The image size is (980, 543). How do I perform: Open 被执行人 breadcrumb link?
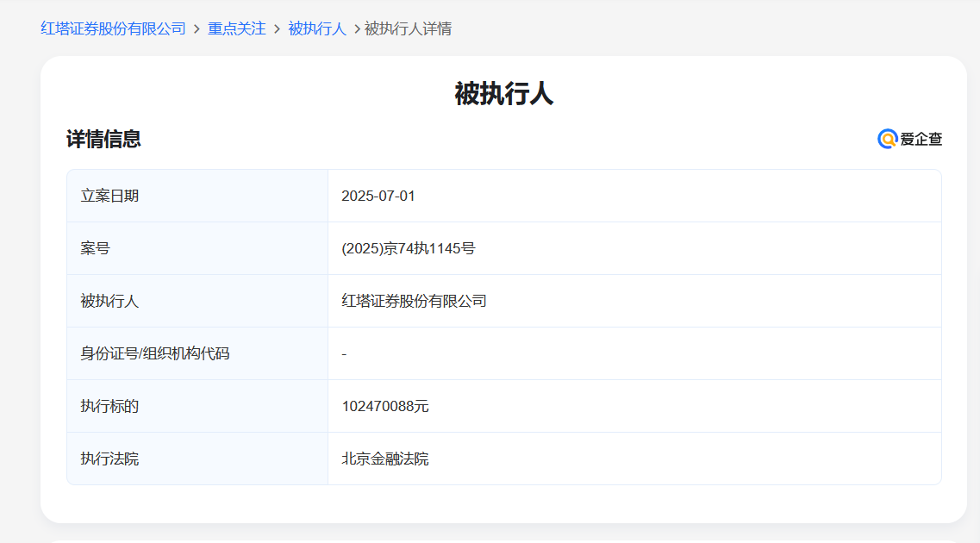click(x=317, y=28)
